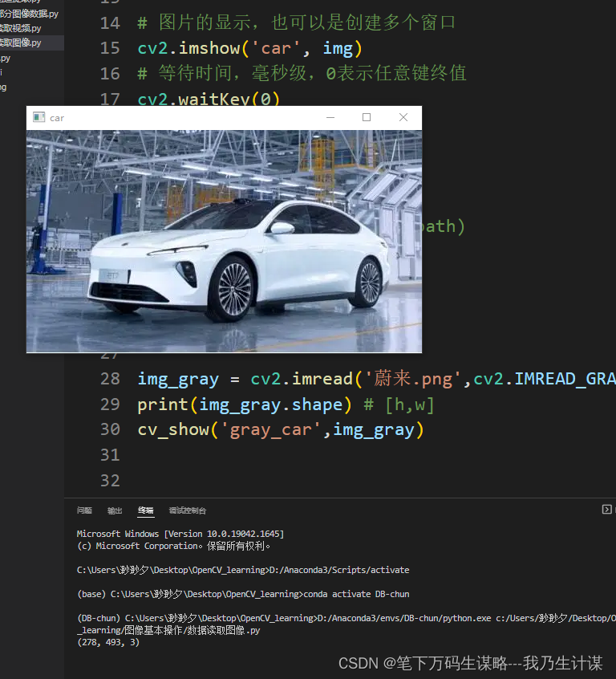This screenshot has height=679, width=616.
Task: Close the car image window
Action: click(x=403, y=117)
